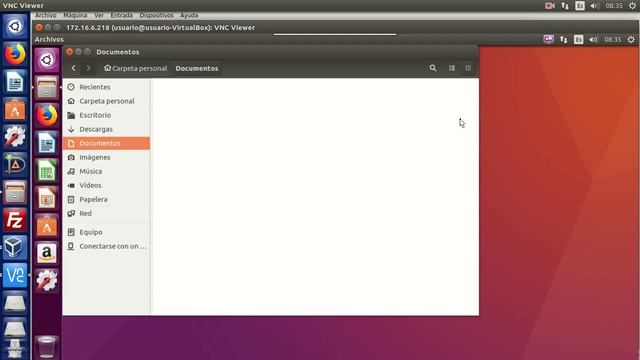640x360 pixels.
Task: Open trash in inner launcher
Action: click(47, 347)
